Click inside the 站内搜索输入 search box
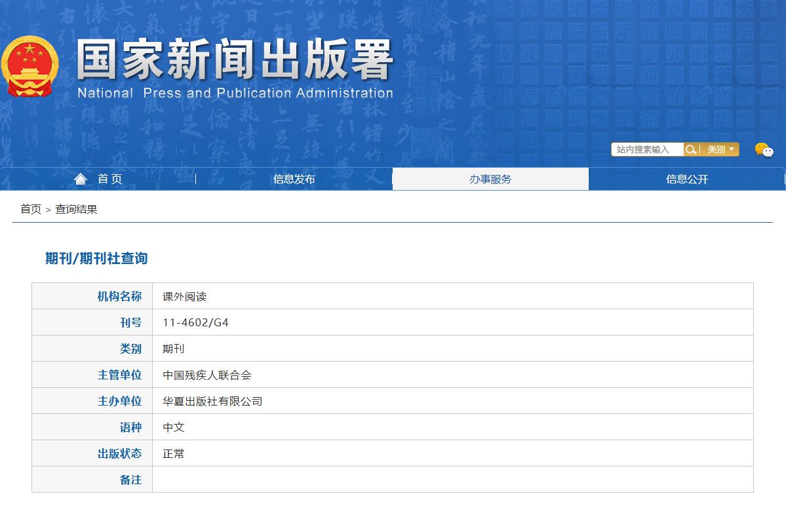786x532 pixels. point(646,149)
